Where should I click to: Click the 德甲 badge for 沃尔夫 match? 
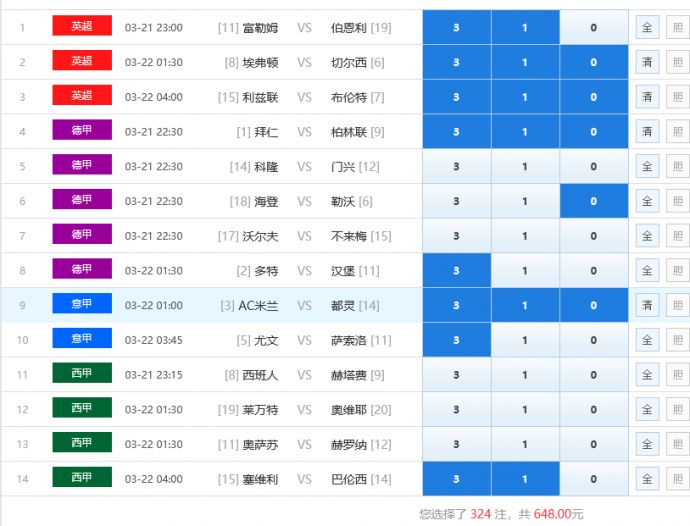pyautogui.click(x=82, y=234)
